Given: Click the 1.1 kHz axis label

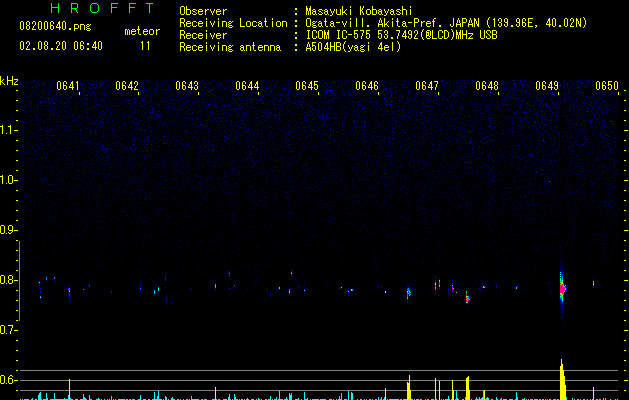Looking at the screenshot, I should [8, 130].
